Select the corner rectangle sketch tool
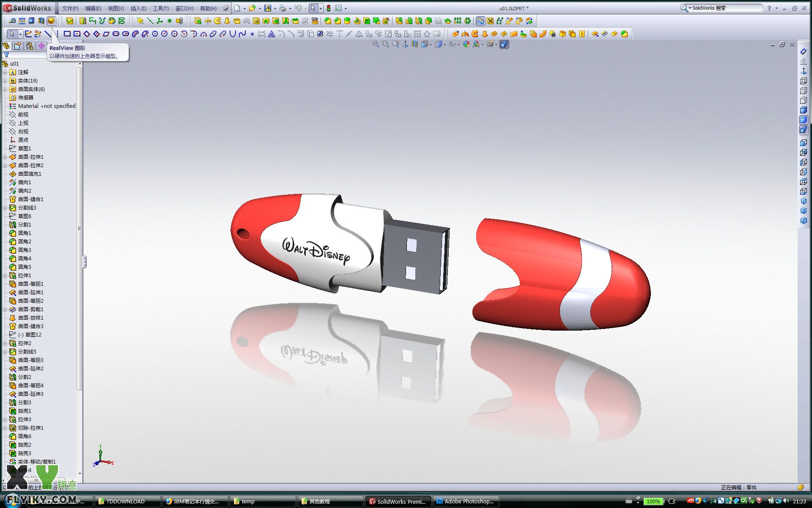Viewport: 812px width, 508px height. pos(67,34)
